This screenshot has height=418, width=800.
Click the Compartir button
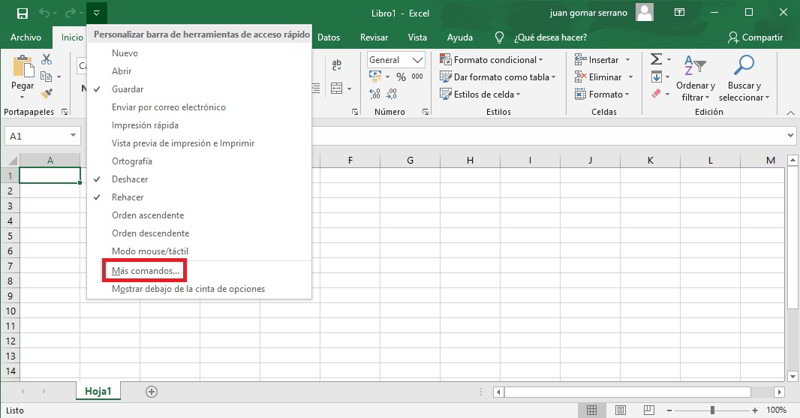754,37
